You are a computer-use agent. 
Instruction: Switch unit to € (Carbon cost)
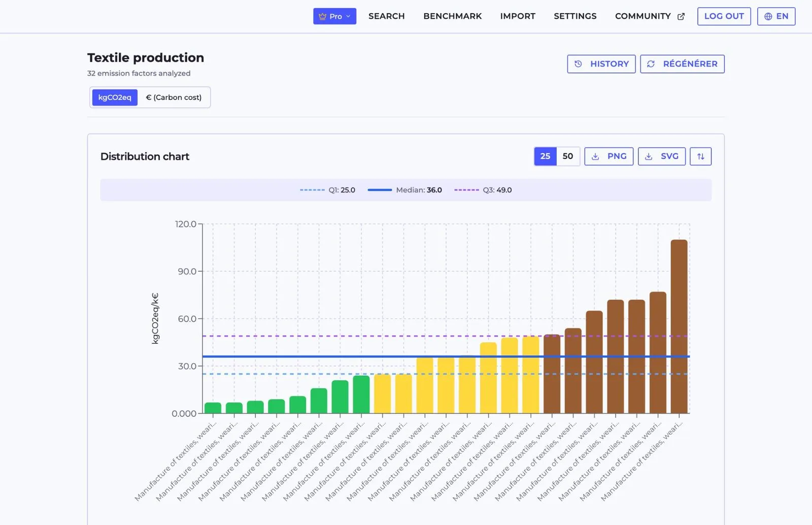click(x=174, y=97)
